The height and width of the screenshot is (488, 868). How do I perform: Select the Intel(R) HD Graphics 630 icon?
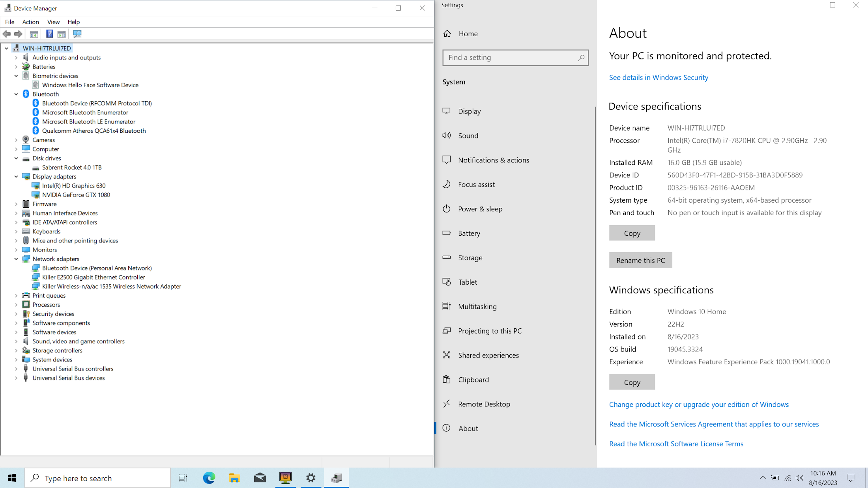36,186
